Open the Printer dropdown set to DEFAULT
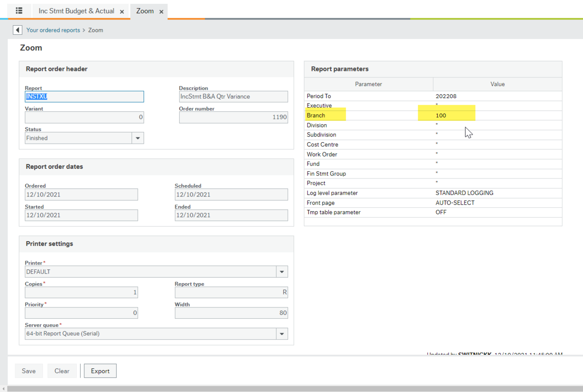Viewport: 583px width, 392px height. [x=282, y=271]
